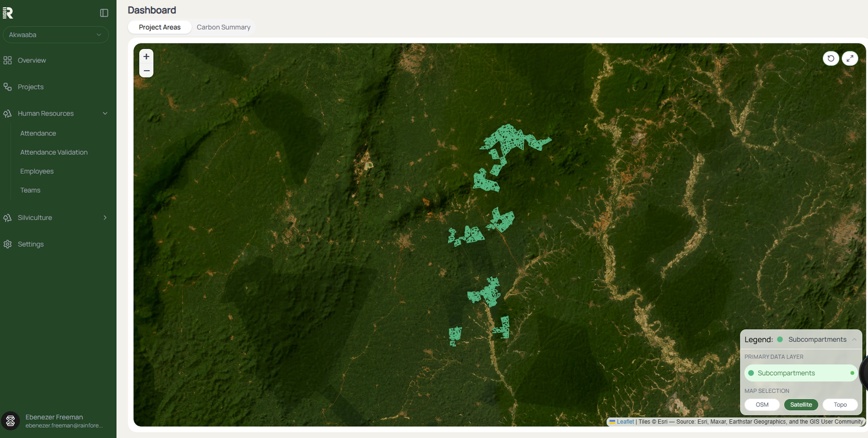The image size is (868, 438).
Task: Click the Projects icon in sidebar
Action: (x=8, y=87)
